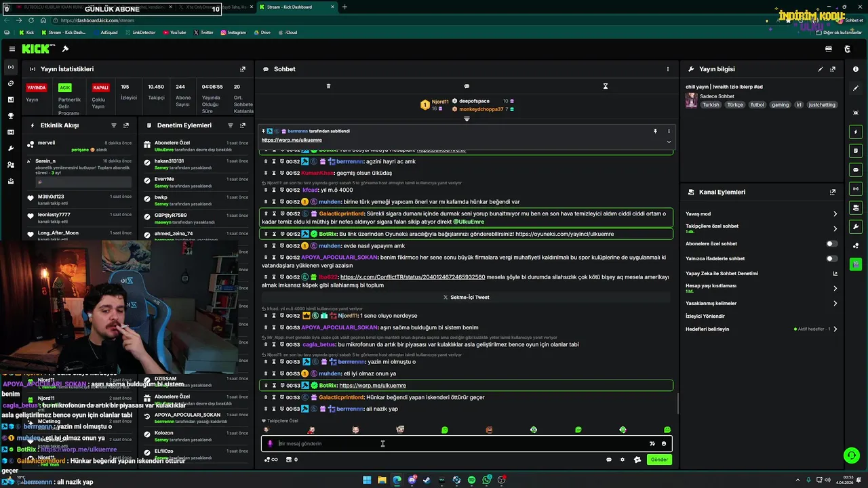The image size is (868, 488).
Task: Unpin the pinned message with the pin icon
Action: point(655,131)
